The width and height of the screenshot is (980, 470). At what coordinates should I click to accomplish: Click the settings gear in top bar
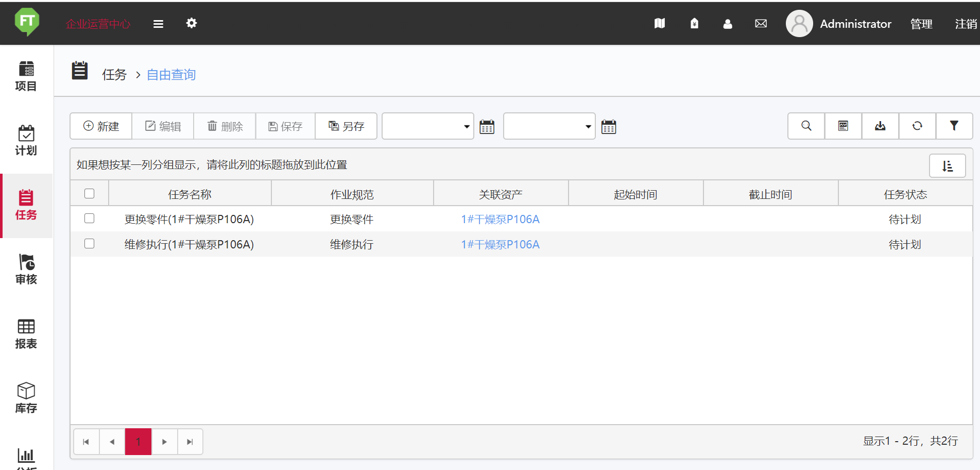(x=192, y=23)
